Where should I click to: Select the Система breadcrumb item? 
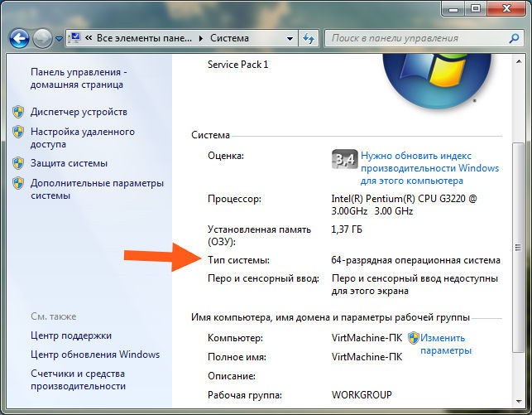coord(229,38)
